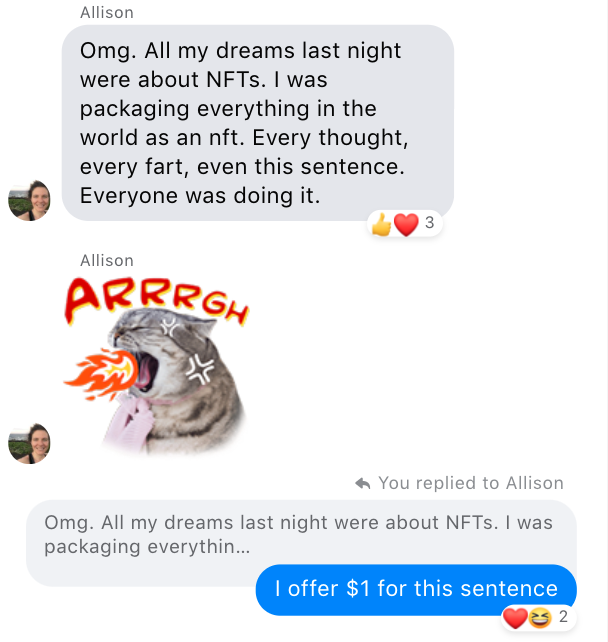Click the laughing emoji reaction on blue message
The image size is (608, 642).
pos(540,617)
